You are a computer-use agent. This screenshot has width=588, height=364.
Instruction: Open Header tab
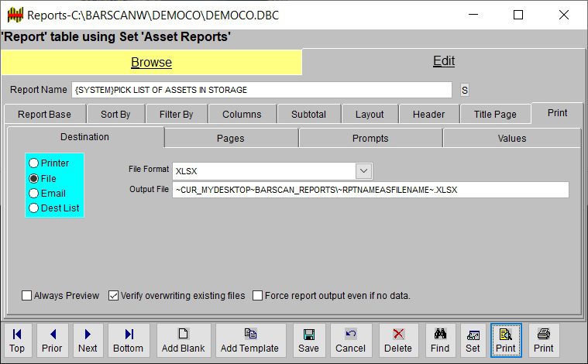428,115
